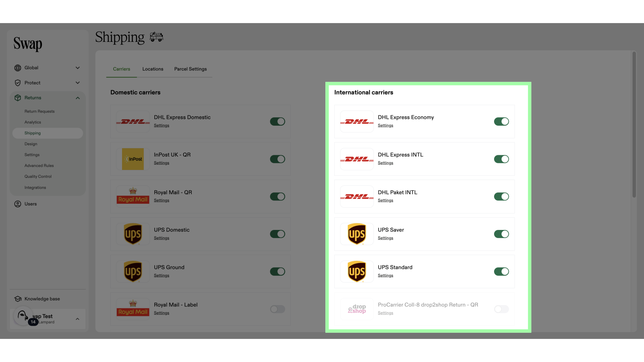Switch to the Locations tab
Screen dimensions: 644x362
tap(153, 69)
